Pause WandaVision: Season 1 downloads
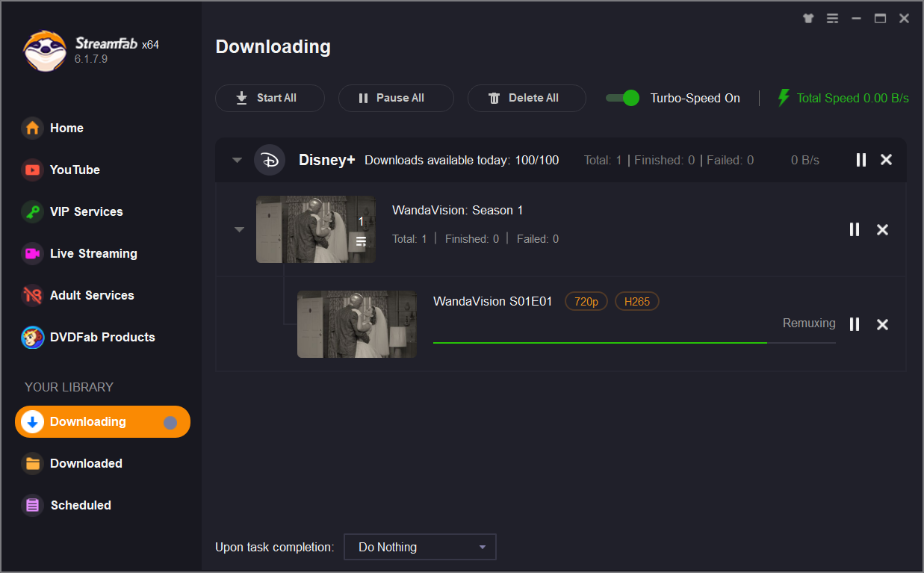 [x=855, y=229]
